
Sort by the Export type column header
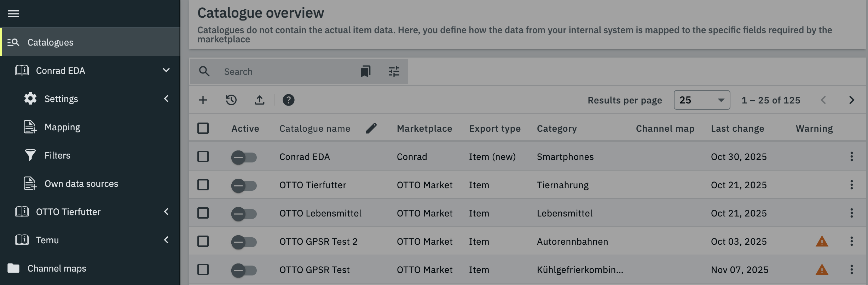coord(495,129)
